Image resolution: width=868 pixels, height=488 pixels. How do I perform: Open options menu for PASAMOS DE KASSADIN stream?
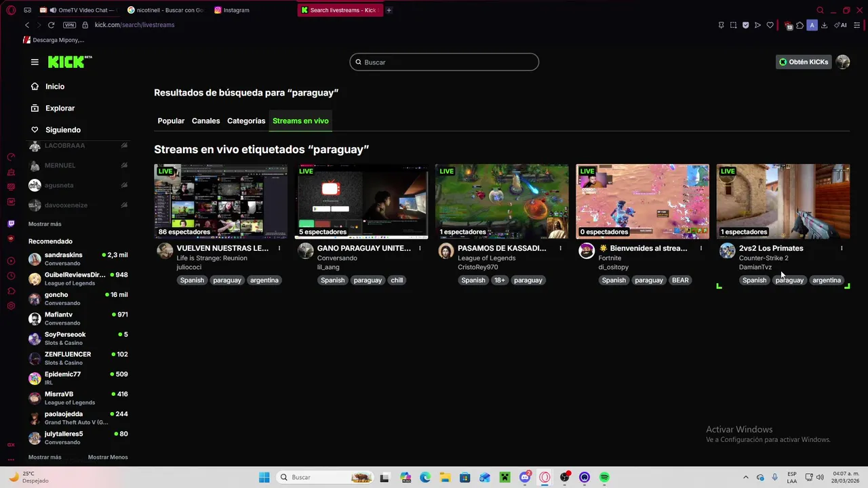pyautogui.click(x=560, y=248)
